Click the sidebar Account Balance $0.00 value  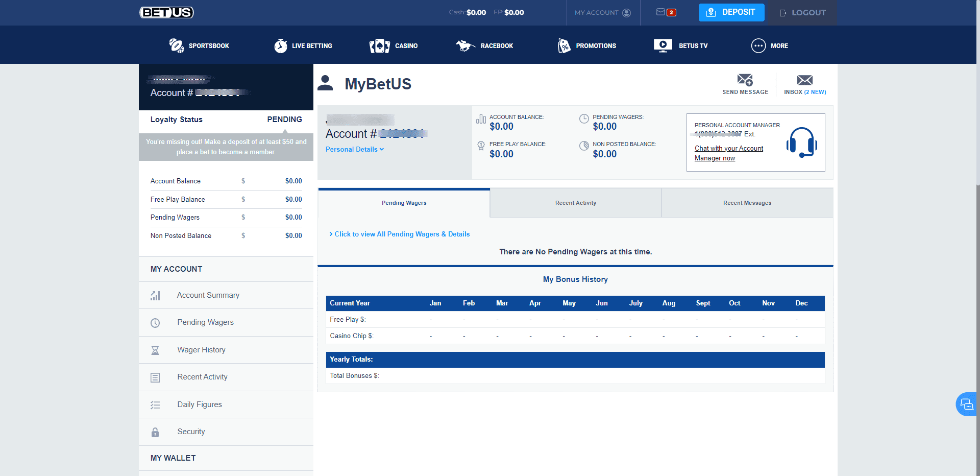293,181
